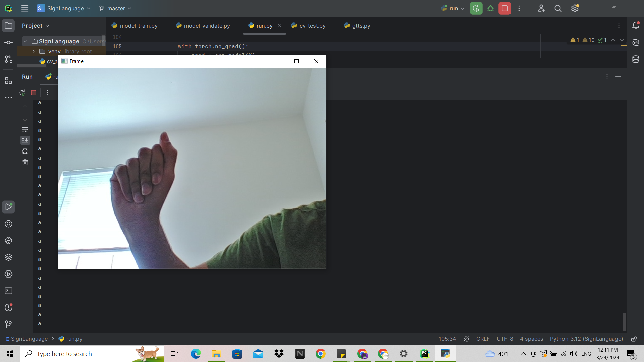The image size is (644, 362).
Task: Toggle soft-wrap in the Run console
Action: click(25, 130)
